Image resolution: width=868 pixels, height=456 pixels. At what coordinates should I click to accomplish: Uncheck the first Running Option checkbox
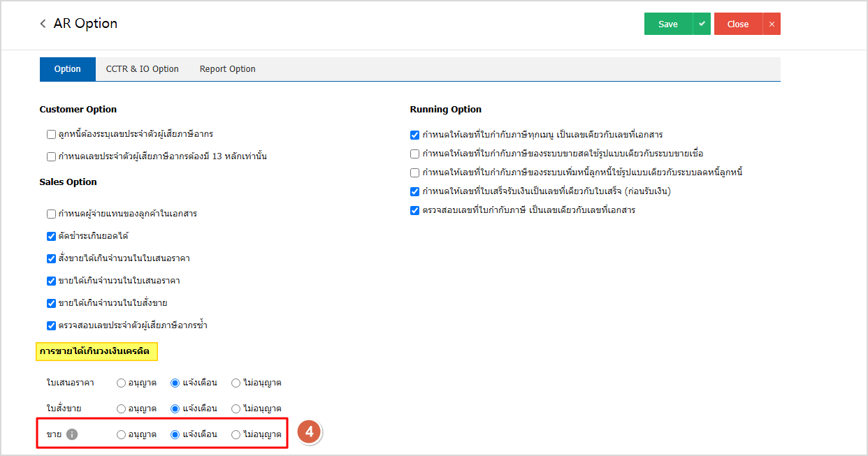pos(415,135)
